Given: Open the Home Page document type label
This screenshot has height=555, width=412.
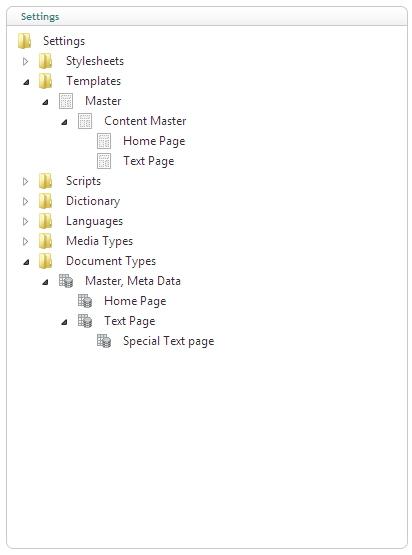Looking at the screenshot, I should (x=135, y=301).
